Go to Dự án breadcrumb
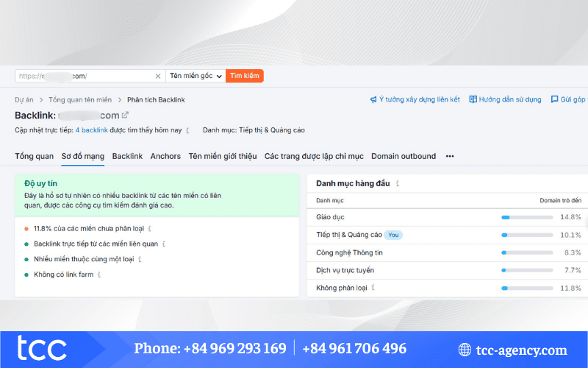 [24, 100]
